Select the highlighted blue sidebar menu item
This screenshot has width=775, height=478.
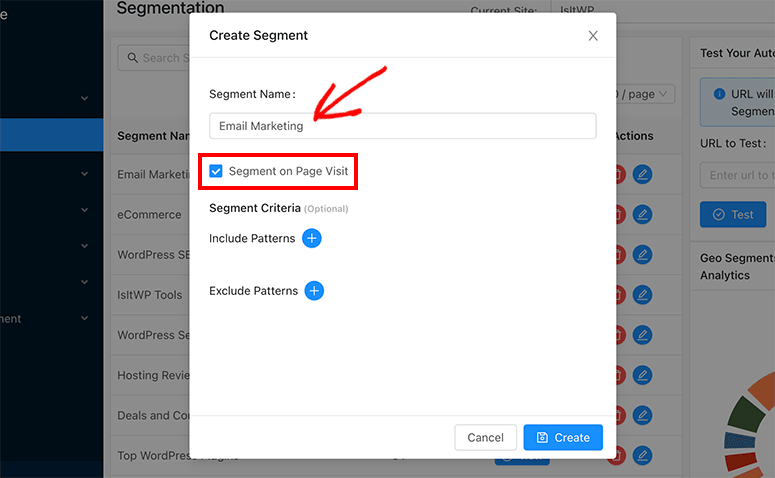pos(51,135)
